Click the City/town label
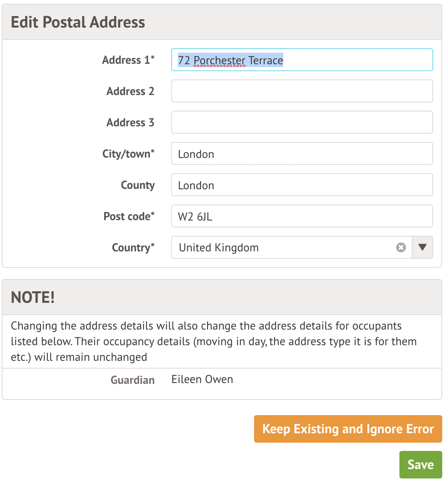This screenshot has width=448, height=483. click(128, 154)
